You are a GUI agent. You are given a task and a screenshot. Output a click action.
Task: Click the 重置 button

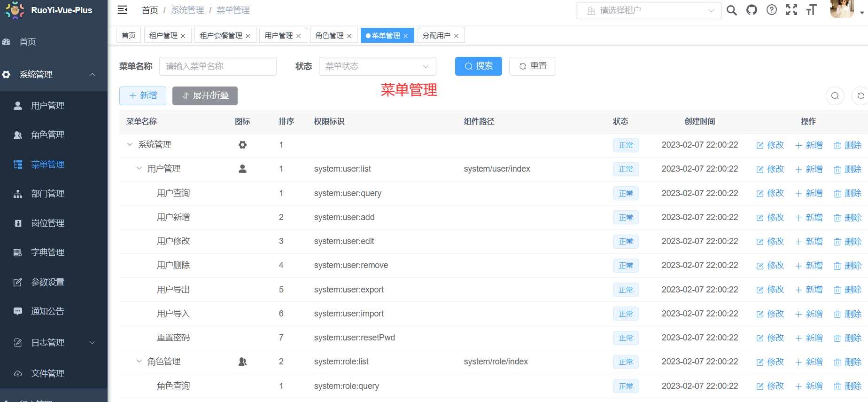(x=533, y=66)
